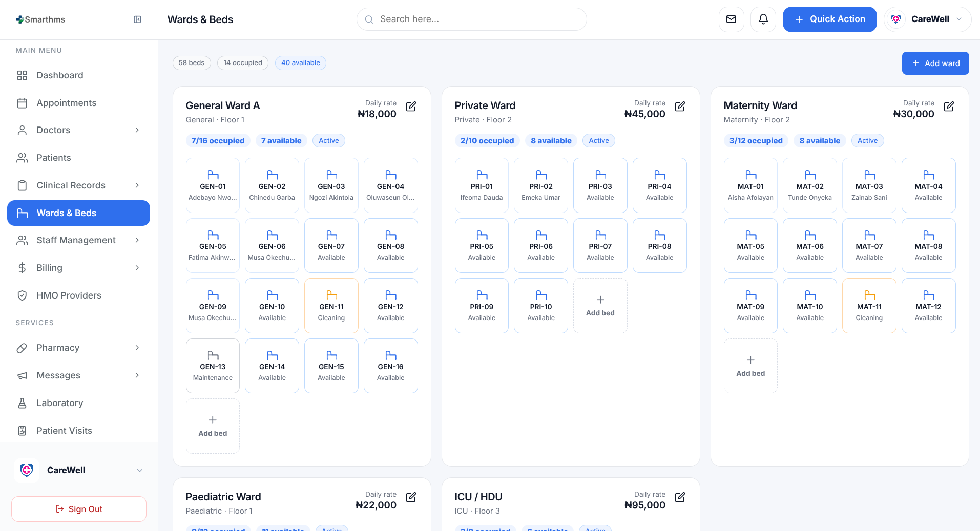Screen dimensions: 980x531
Task: Add bed to Private Ward
Action: (600, 306)
